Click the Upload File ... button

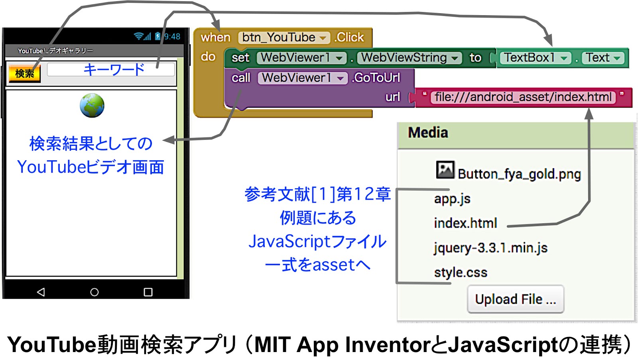click(x=516, y=299)
